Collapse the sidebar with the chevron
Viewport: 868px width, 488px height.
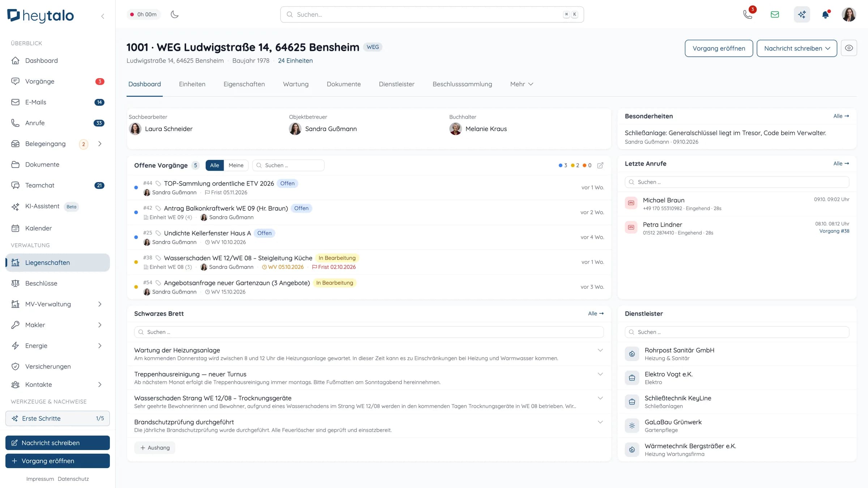103,16
